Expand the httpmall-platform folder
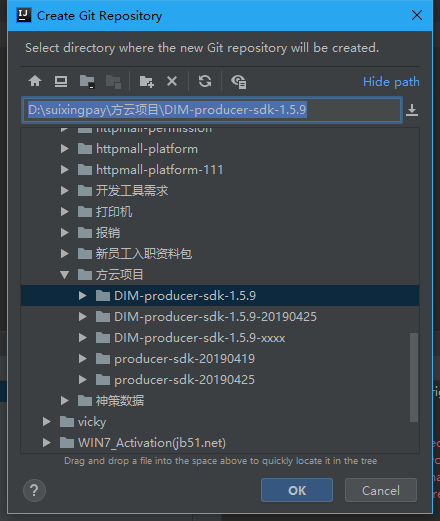This screenshot has width=440, height=521. (x=64, y=149)
